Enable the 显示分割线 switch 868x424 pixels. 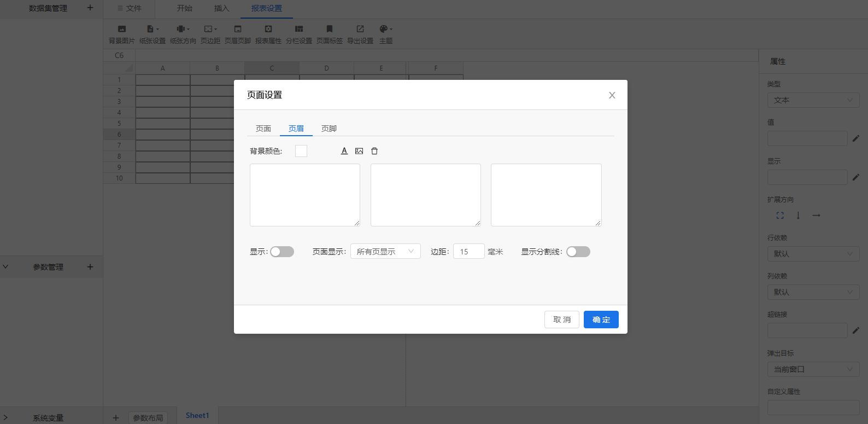pos(578,252)
